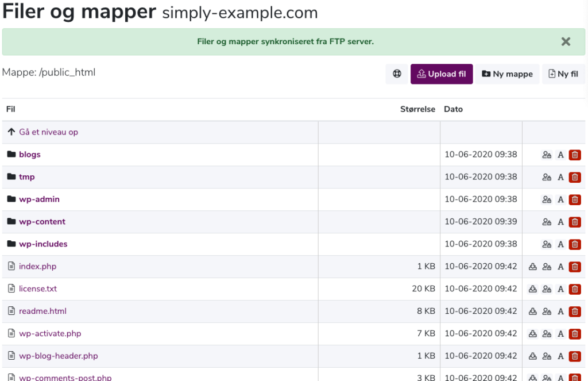Download readme.html using its download icon

click(x=533, y=311)
